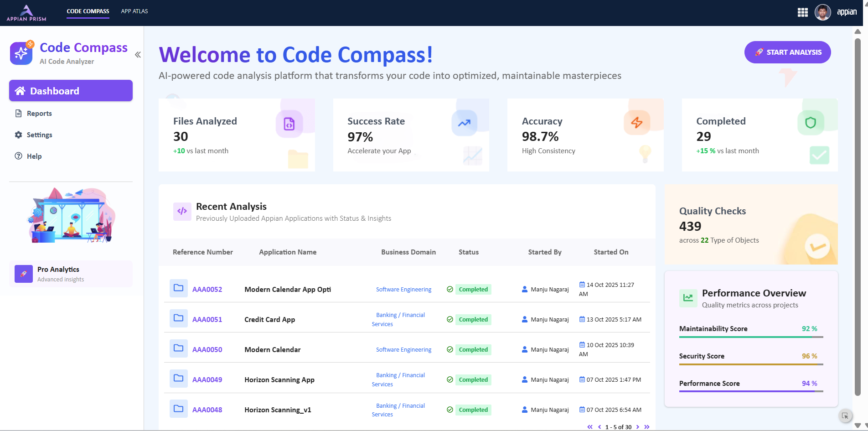Click the Security Score progress bar
The image size is (868, 431).
[751, 364]
